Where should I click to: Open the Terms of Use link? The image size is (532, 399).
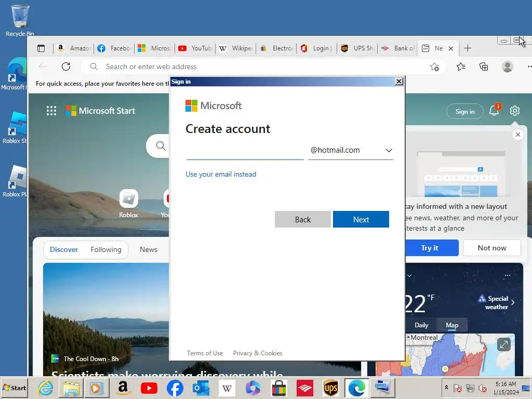coord(205,353)
